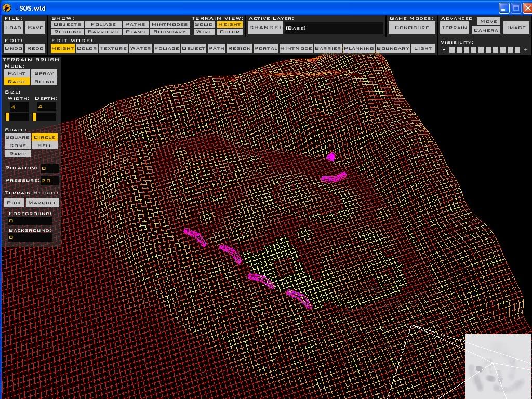Click the Change active layer button

(x=265, y=28)
